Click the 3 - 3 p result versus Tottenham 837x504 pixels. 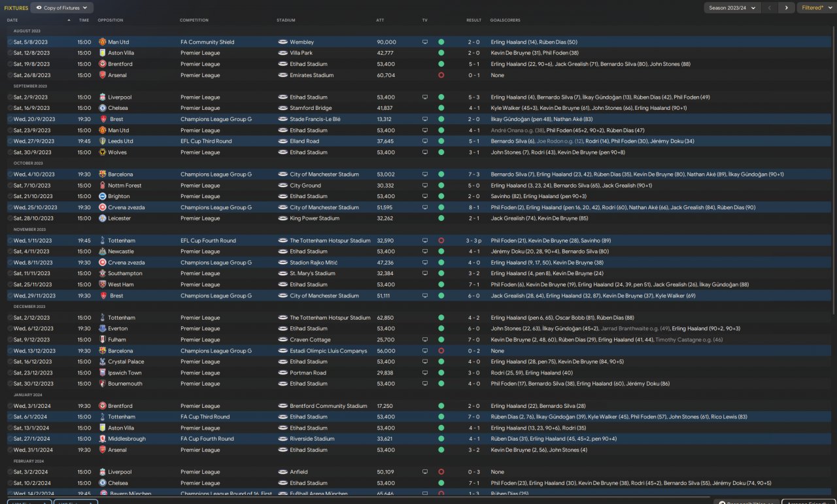(473, 241)
